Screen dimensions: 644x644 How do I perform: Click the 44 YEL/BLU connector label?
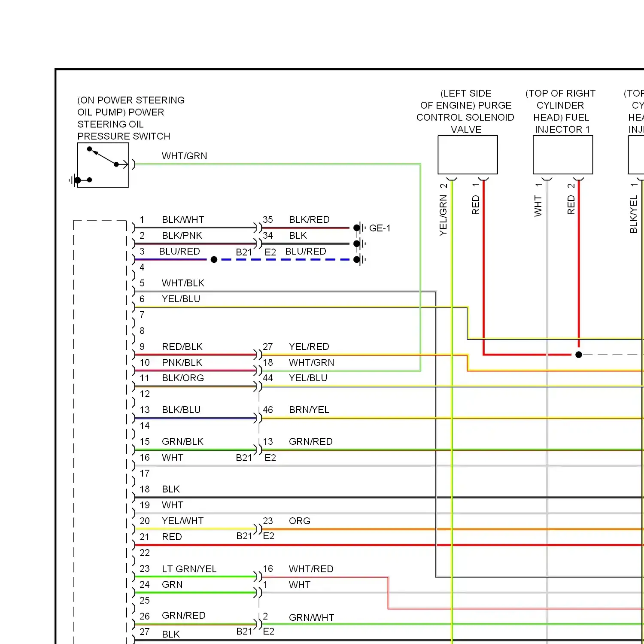295,378
